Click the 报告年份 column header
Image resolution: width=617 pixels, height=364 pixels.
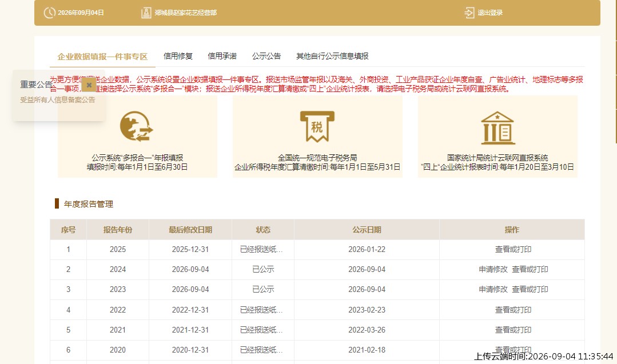(118, 230)
